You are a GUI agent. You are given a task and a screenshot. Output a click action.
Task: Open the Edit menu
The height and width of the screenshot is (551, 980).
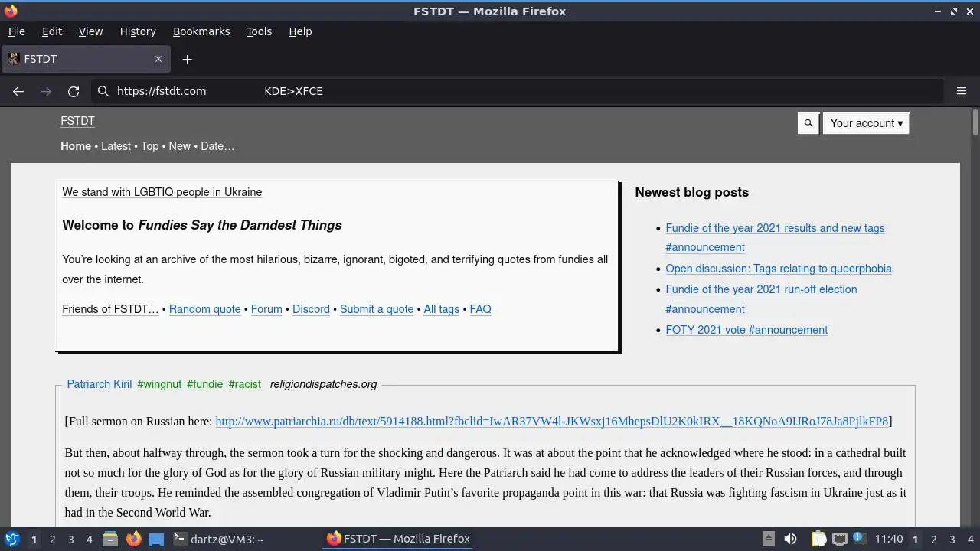click(52, 31)
